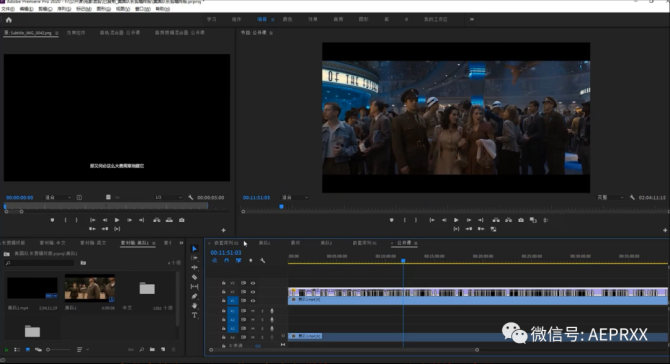Screen dimensions: 670x364
Task: Toggle the Snap magnet in timeline
Action: pos(226,260)
